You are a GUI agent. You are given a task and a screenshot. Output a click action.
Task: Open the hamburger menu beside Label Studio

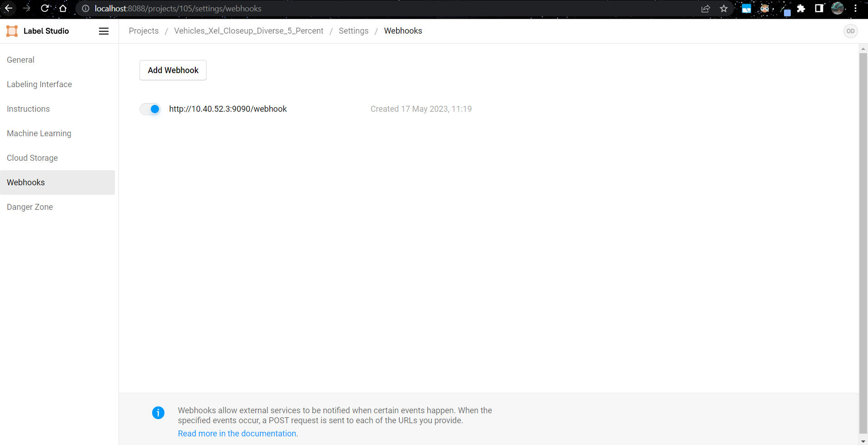pyautogui.click(x=104, y=31)
